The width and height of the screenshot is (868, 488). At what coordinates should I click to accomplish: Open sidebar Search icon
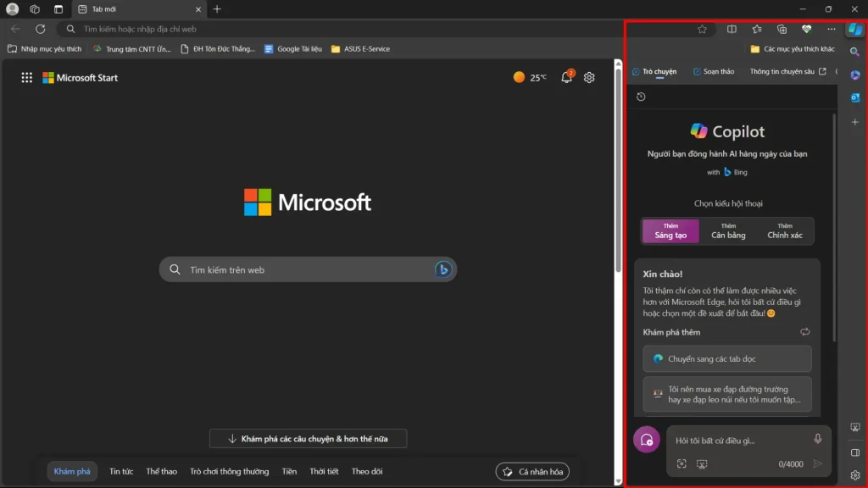click(x=854, y=52)
